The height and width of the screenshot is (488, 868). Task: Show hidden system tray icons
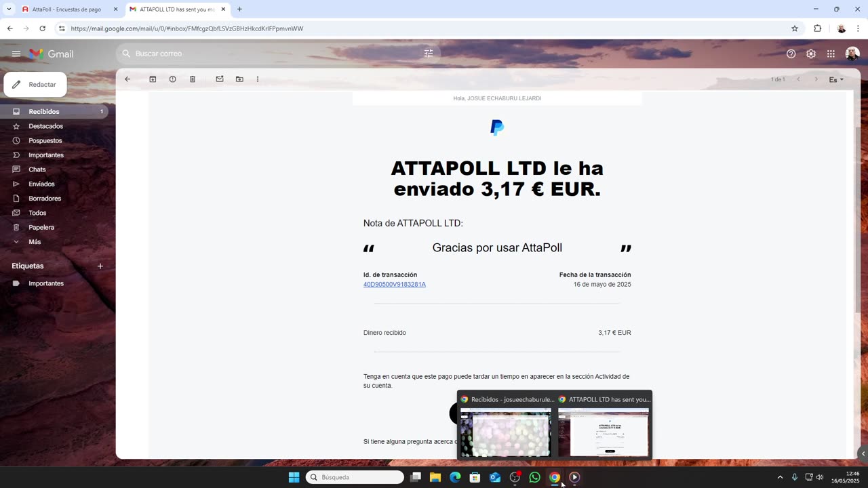tap(780, 477)
